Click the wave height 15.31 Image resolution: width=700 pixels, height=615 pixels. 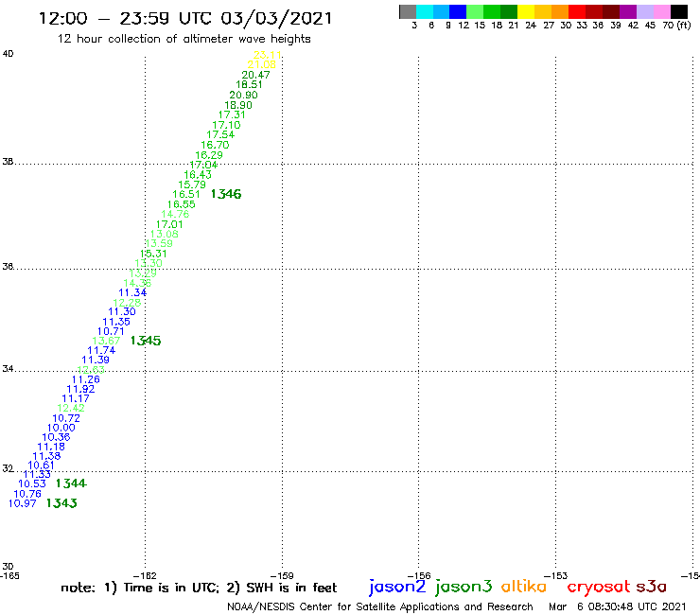tap(153, 254)
